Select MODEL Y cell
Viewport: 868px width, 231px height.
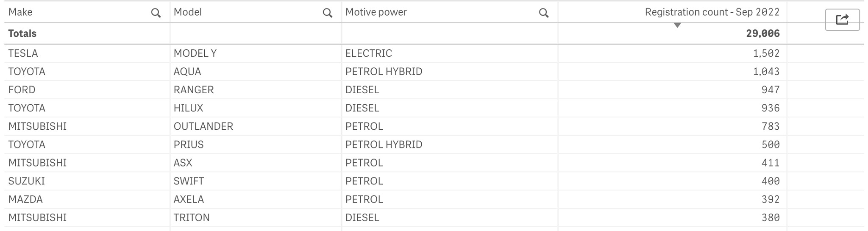195,53
